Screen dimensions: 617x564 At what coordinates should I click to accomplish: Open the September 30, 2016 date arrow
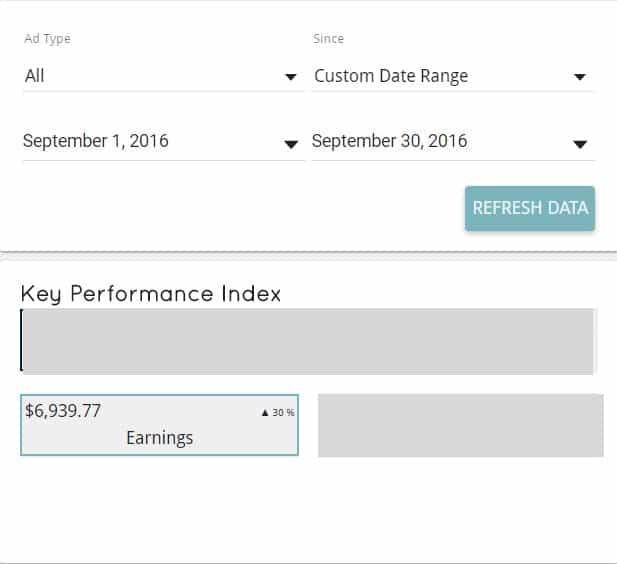(x=579, y=144)
